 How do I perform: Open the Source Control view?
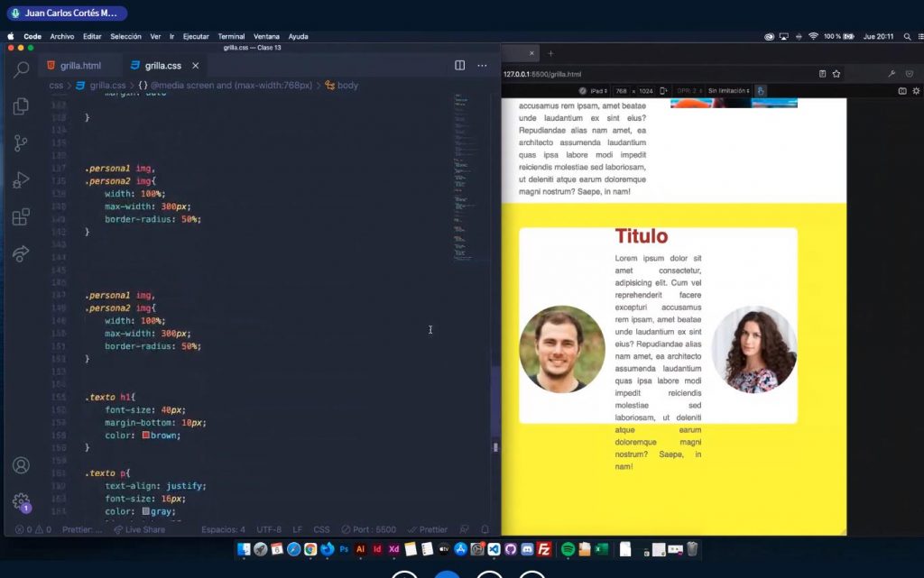click(22, 143)
